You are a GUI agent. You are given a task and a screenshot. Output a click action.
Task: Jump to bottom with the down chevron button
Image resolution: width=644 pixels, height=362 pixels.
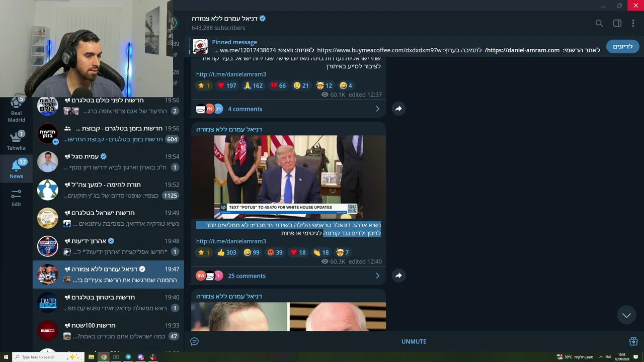coord(626,315)
